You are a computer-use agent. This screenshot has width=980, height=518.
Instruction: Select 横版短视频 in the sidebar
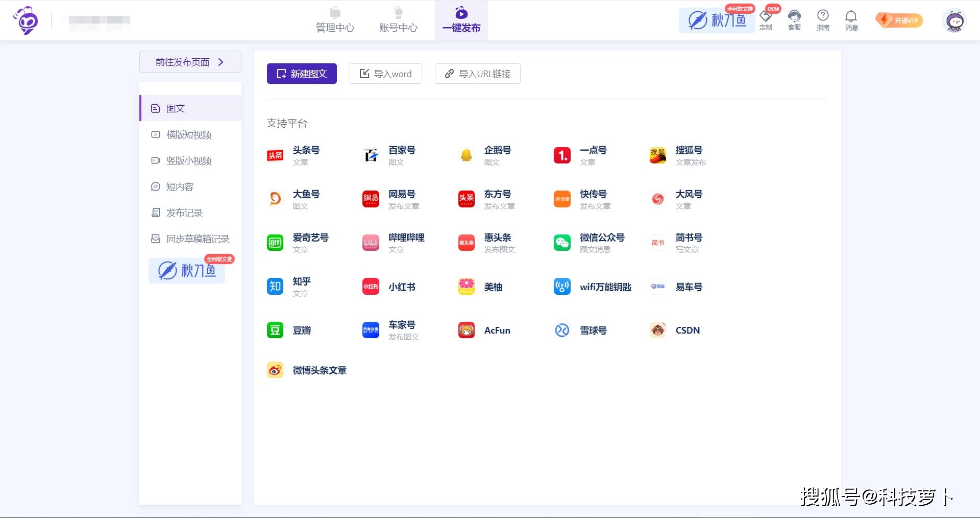189,135
